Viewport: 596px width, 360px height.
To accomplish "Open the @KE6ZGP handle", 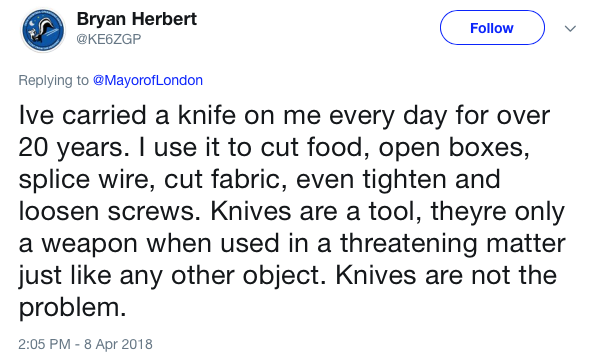I will coord(109,39).
